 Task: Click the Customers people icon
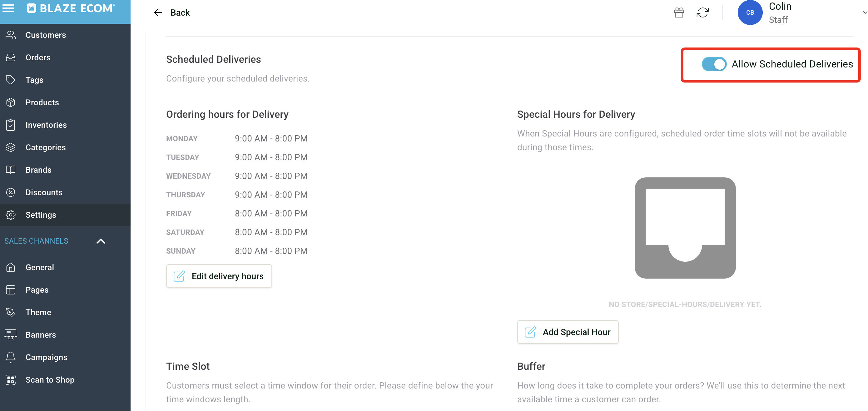coord(11,35)
